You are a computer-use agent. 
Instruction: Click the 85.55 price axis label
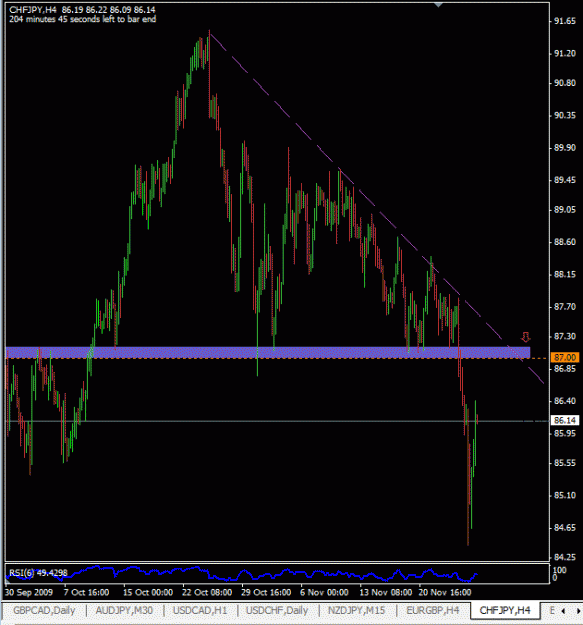coord(565,463)
